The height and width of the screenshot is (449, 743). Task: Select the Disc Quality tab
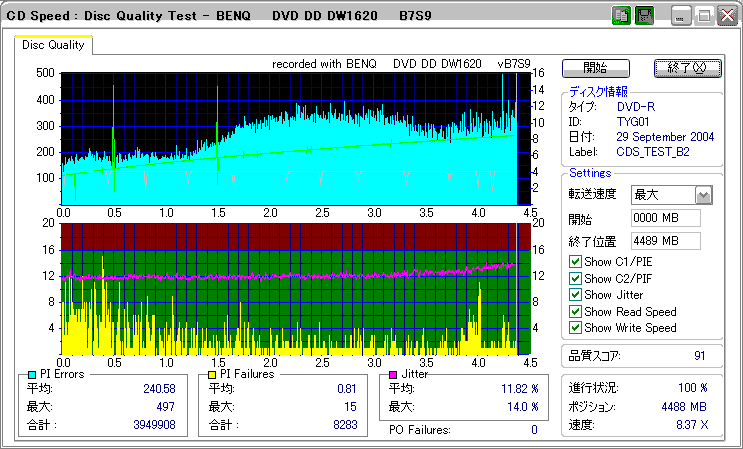tap(54, 45)
